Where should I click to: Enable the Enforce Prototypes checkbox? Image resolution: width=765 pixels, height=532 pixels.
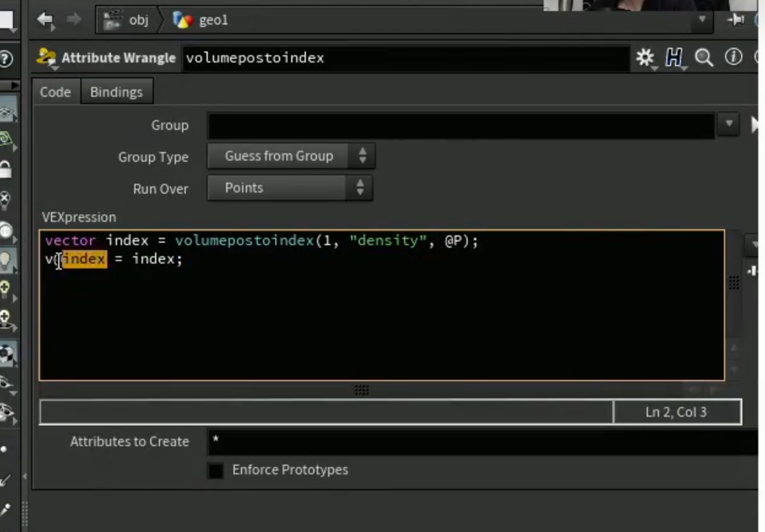tap(215, 470)
